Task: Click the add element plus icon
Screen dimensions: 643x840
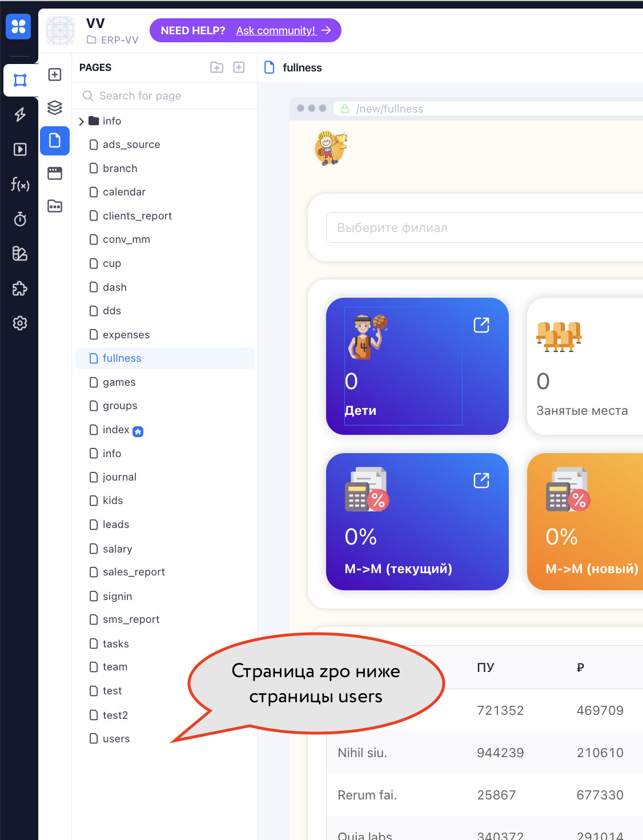Action: pos(55,75)
